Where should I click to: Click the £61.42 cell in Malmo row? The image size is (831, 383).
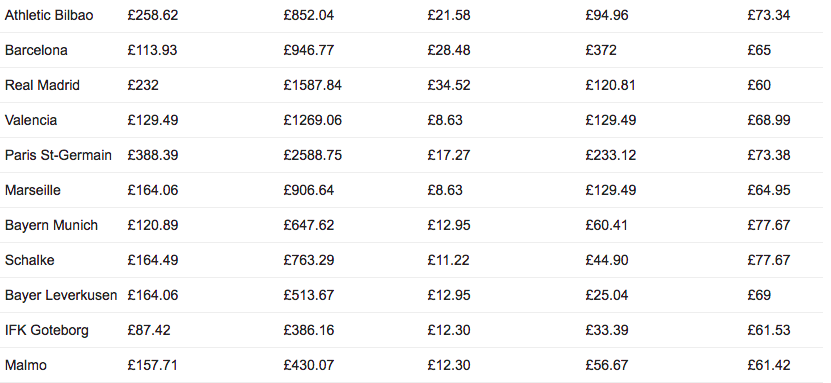(769, 365)
